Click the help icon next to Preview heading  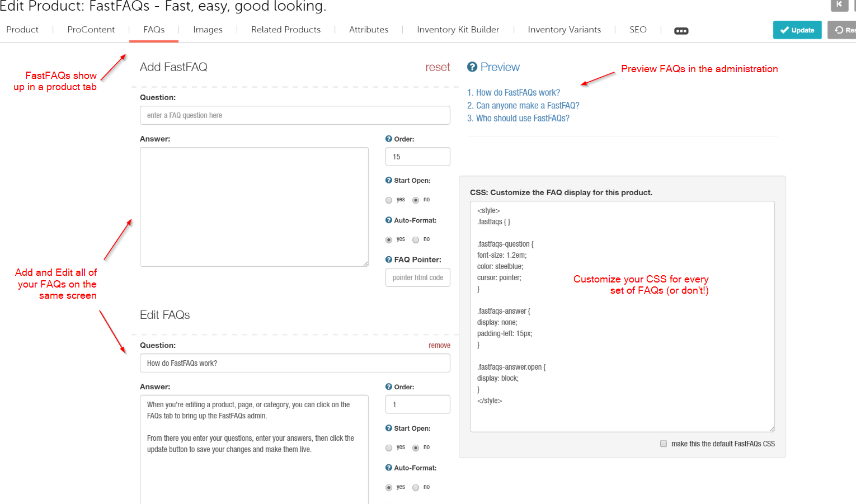tap(472, 67)
